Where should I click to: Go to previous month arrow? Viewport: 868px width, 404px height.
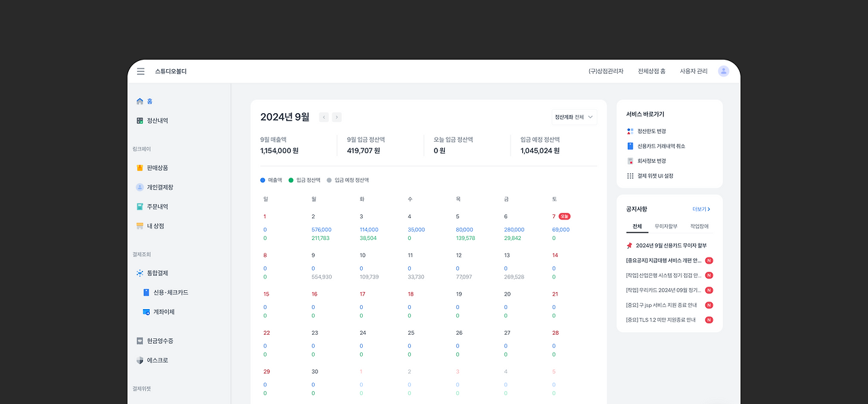[x=324, y=117]
